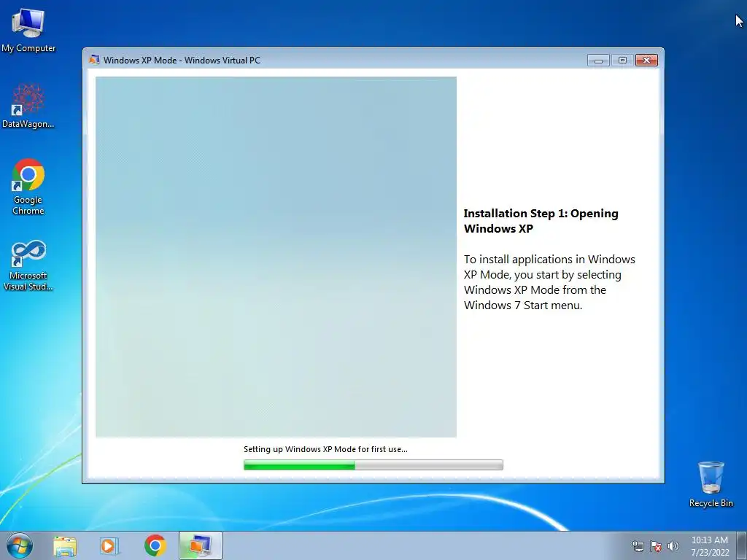The width and height of the screenshot is (747, 560).
Task: Click the green setup progress bar
Action: tap(373, 464)
